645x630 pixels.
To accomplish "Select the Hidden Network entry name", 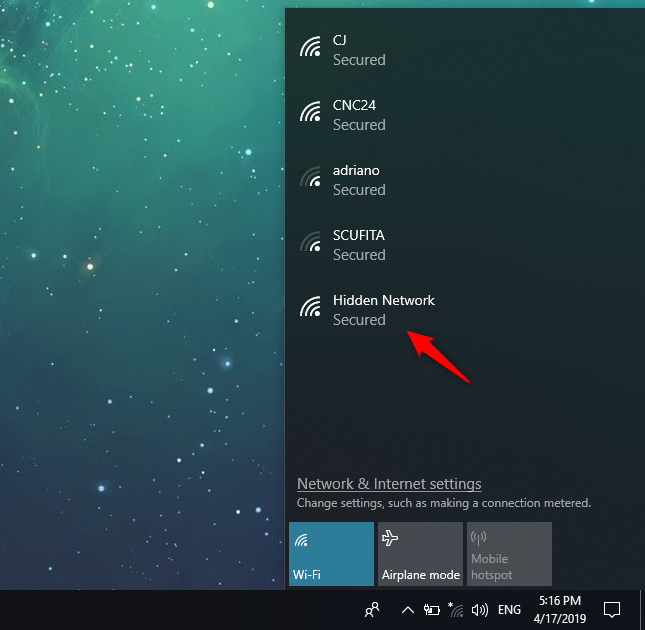I will tap(384, 300).
